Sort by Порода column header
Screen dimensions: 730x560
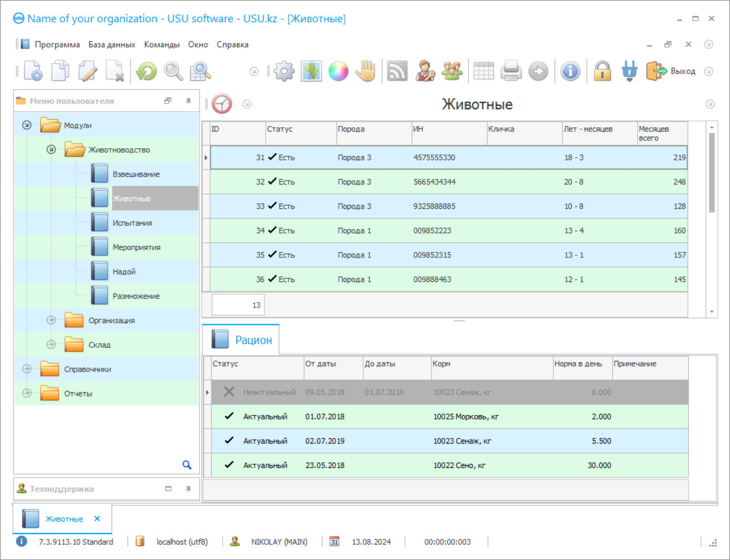[373, 134]
